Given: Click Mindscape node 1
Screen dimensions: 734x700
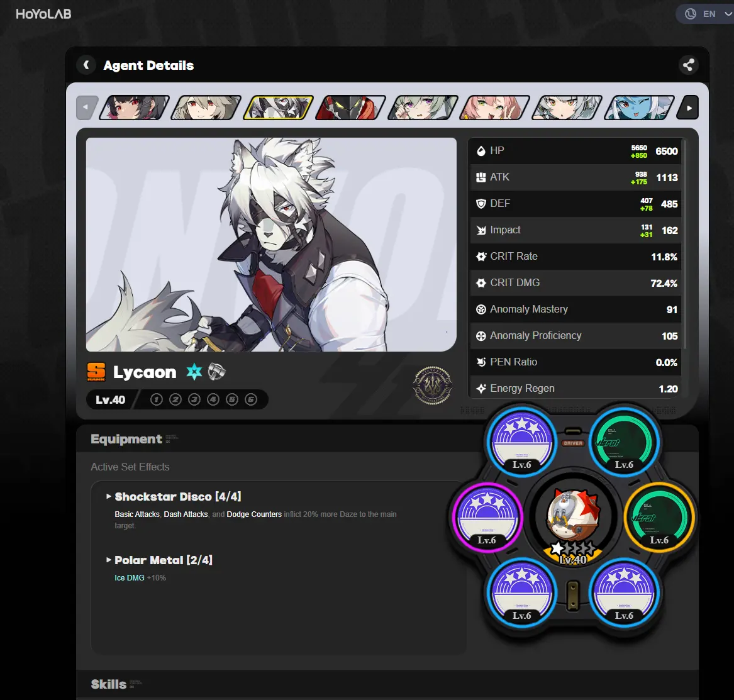Looking at the screenshot, I should click(x=157, y=399).
